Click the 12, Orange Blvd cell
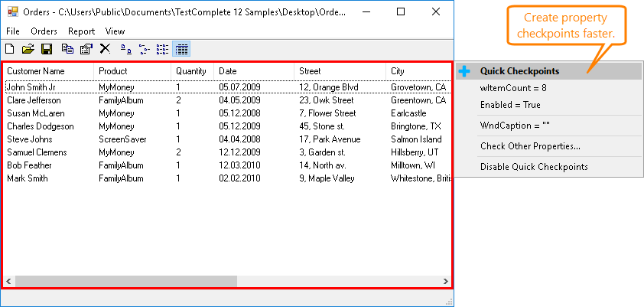 [329, 87]
